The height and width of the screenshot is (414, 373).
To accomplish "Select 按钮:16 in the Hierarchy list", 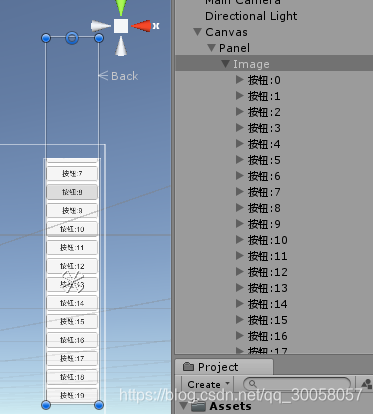I will 268,336.
